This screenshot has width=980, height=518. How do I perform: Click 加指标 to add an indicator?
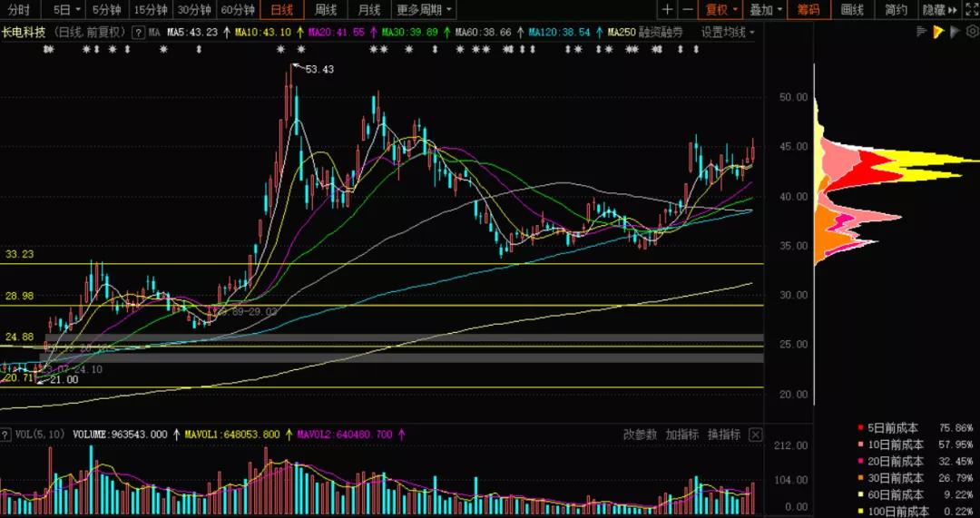[x=681, y=435]
